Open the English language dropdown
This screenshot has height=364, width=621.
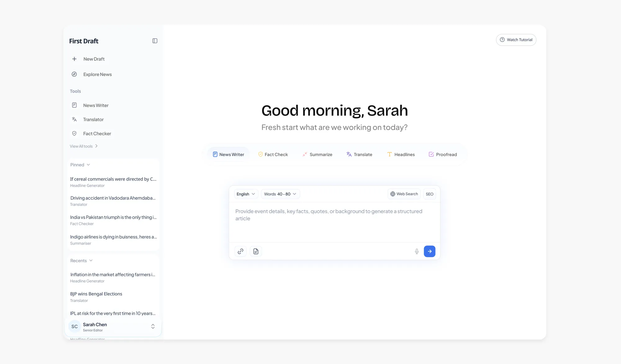(246, 194)
